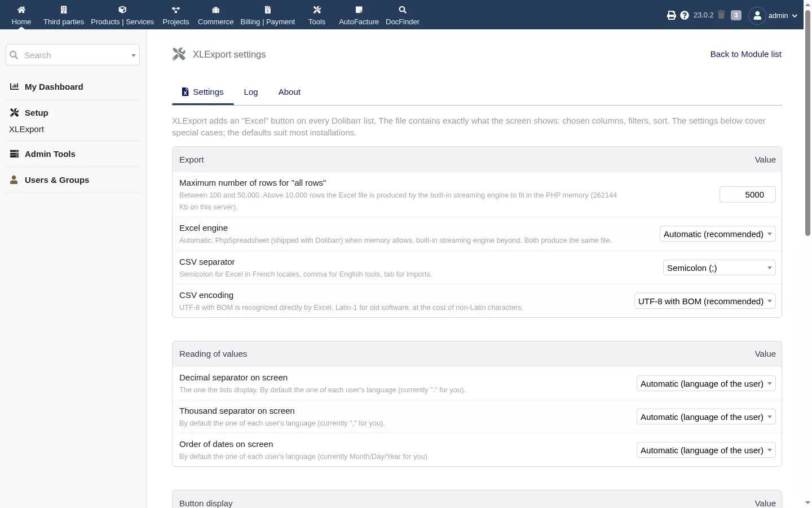This screenshot has width=812, height=508.
Task: Open Decimal separator on screen dropdown
Action: (706, 384)
